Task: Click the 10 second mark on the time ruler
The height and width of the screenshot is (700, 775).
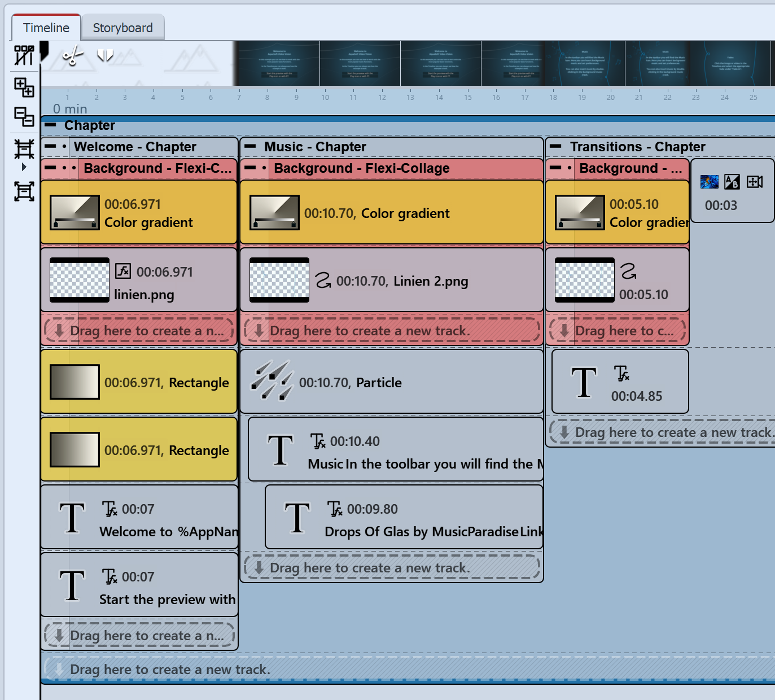Action: pos(325,97)
